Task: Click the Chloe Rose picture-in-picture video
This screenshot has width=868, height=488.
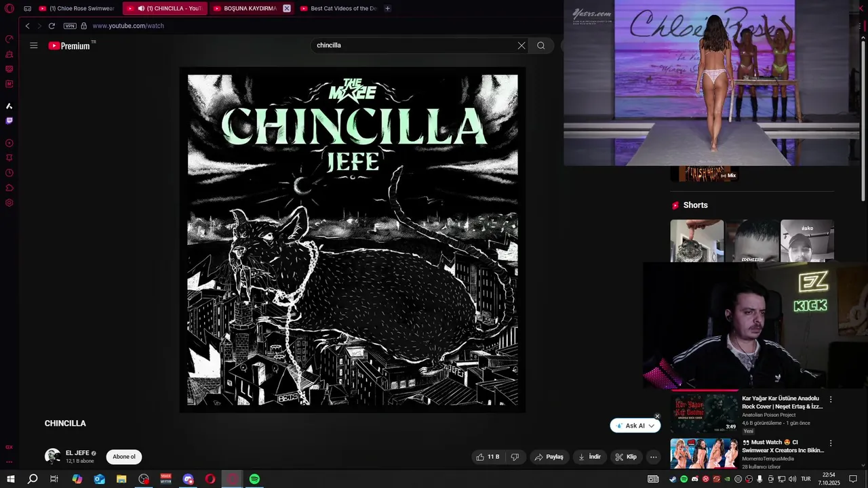Action: [712, 83]
